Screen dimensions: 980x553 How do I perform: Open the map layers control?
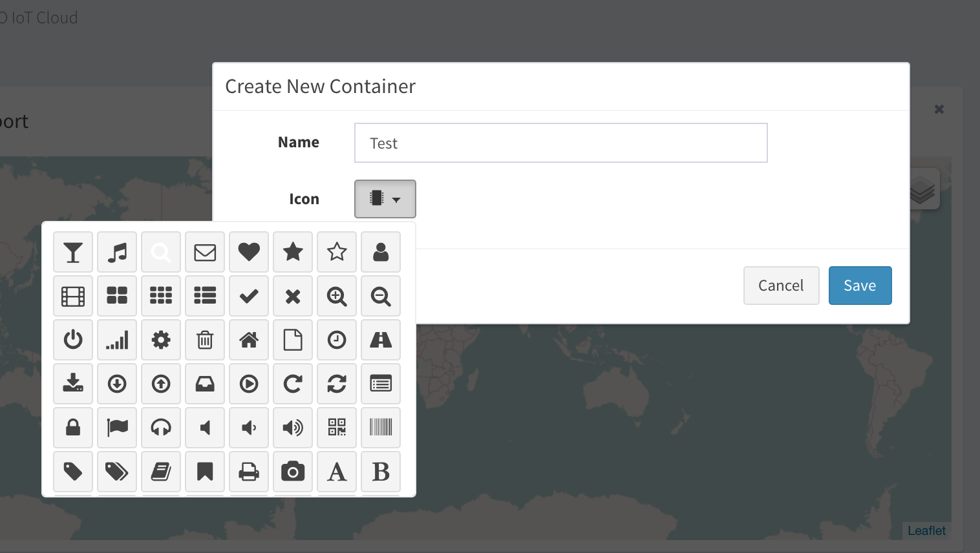[x=923, y=189]
